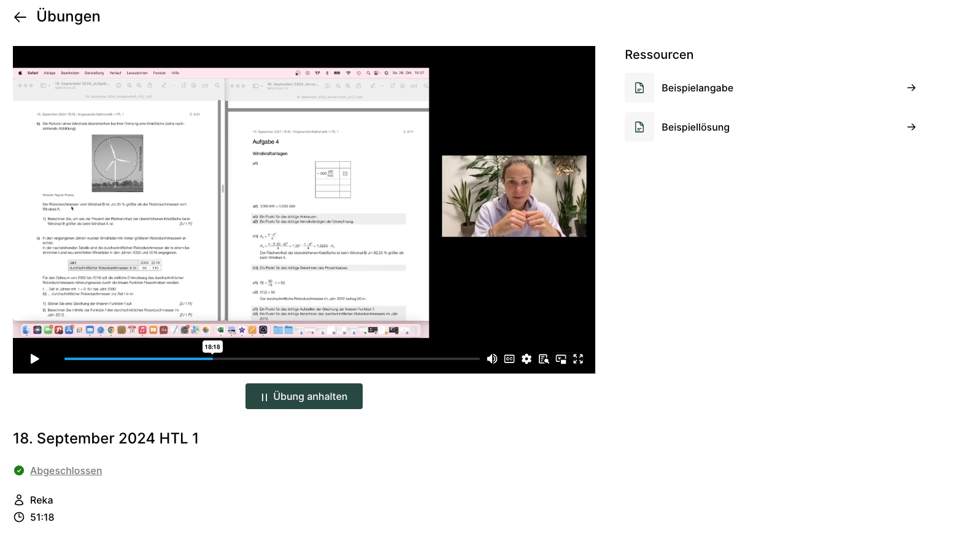Click the Übungen page heading

[x=68, y=17]
